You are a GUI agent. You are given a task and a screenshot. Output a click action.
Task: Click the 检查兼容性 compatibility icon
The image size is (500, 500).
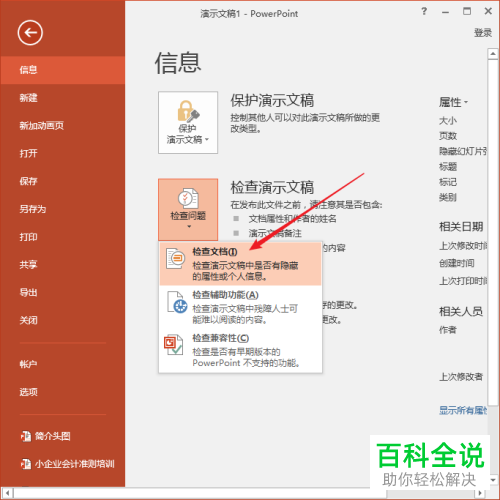pos(173,344)
